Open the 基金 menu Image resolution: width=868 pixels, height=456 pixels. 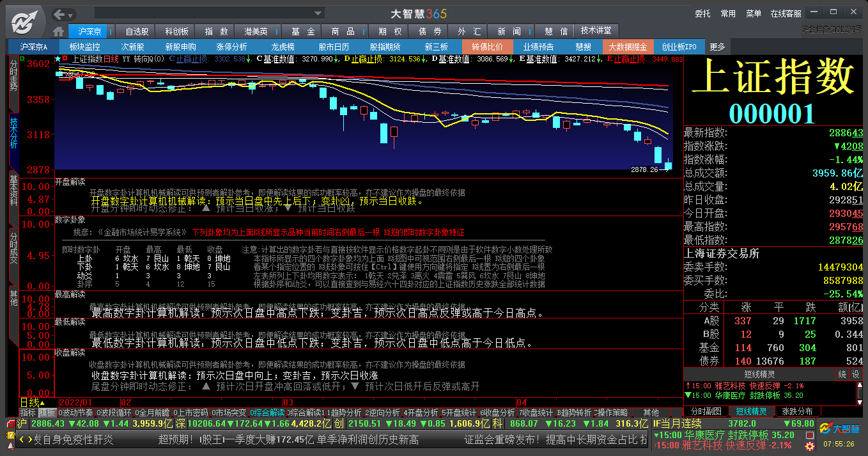coord(302,31)
